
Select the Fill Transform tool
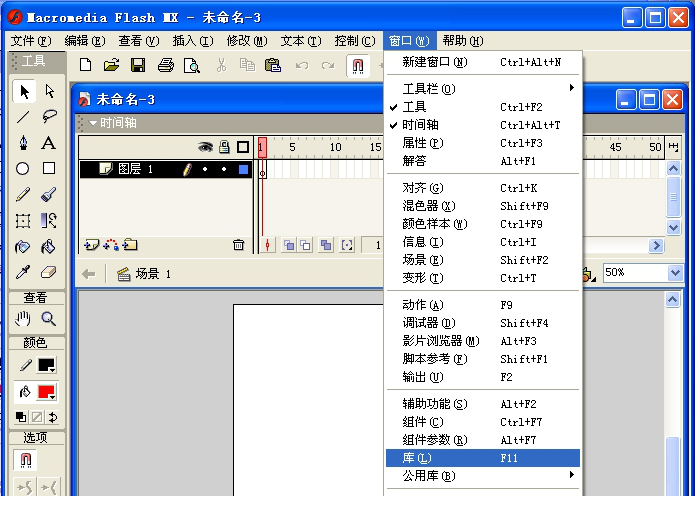49,220
